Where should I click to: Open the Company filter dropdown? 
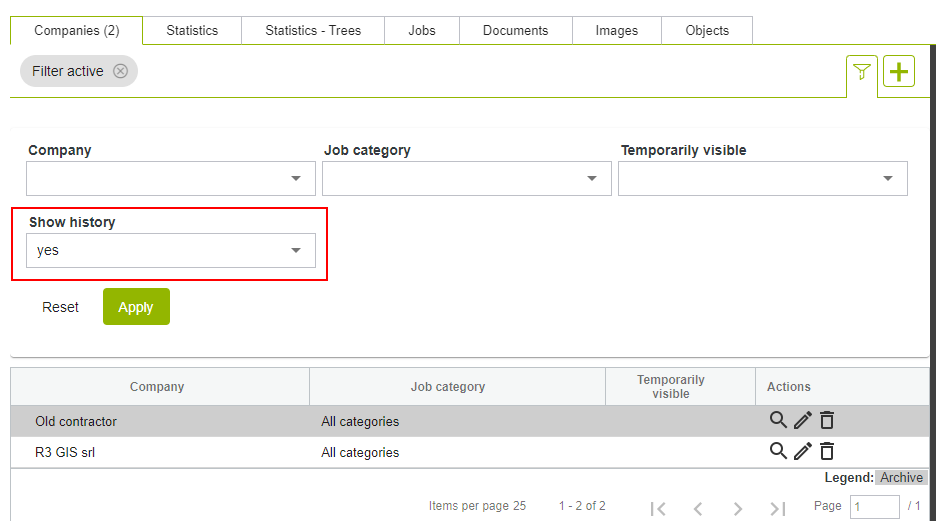(x=171, y=179)
